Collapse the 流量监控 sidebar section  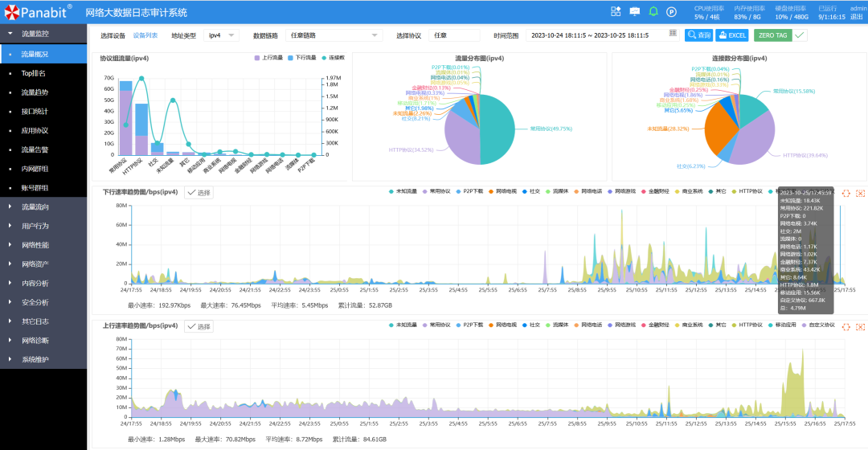pyautogui.click(x=43, y=34)
